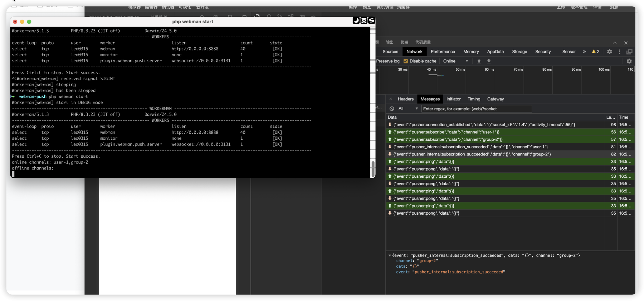Show more DevTools tabs with the » chevron

pyautogui.click(x=584, y=52)
